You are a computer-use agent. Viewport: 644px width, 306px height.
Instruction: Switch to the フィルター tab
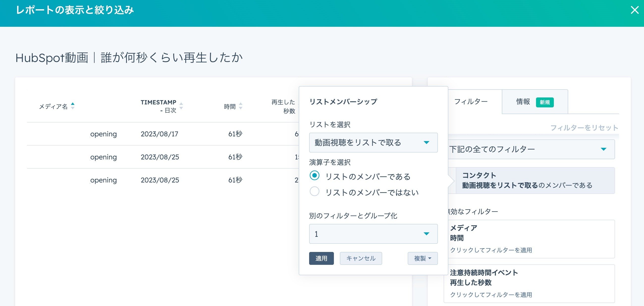(471, 102)
